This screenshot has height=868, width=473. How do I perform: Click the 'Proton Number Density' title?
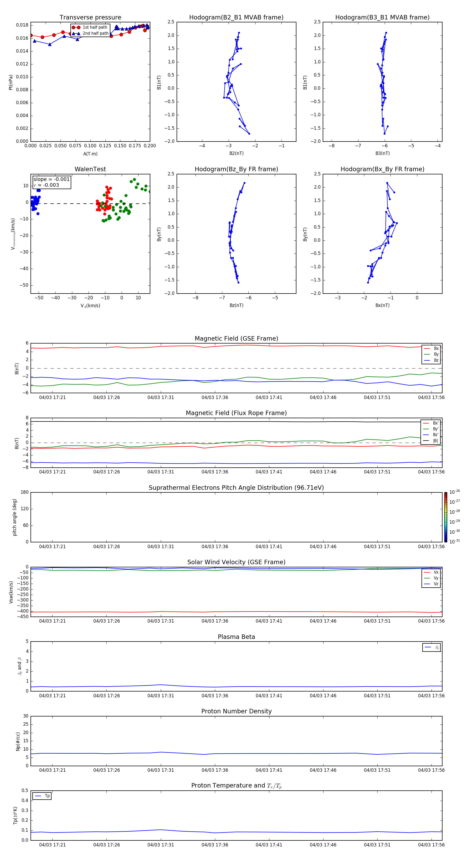point(236,711)
